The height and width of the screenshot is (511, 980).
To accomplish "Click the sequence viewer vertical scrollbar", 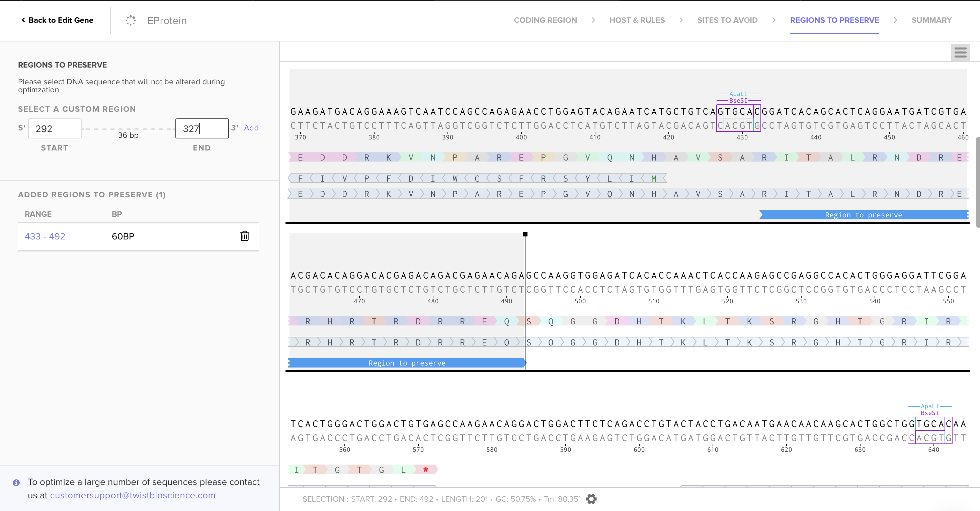I will pyautogui.click(x=977, y=183).
